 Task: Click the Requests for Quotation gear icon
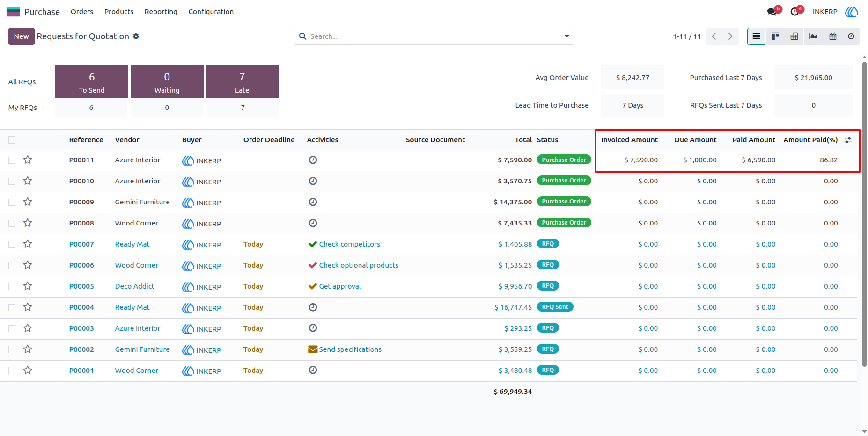tap(136, 36)
